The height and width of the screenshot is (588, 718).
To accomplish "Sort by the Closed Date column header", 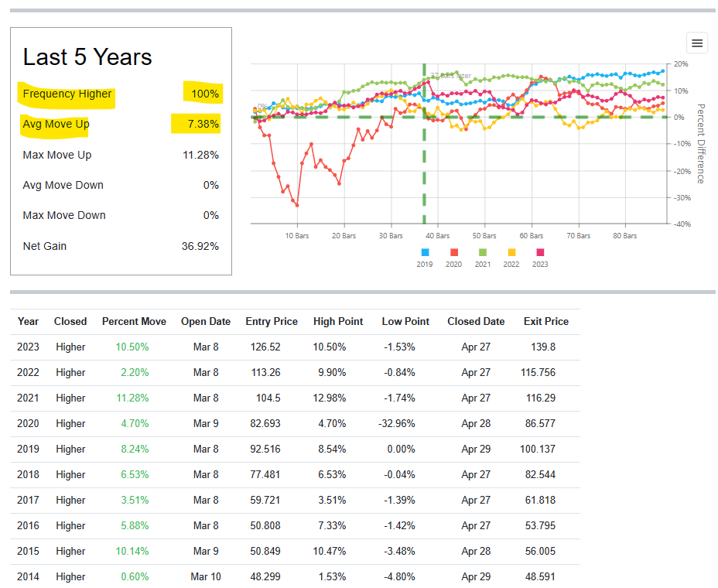I will (476, 322).
